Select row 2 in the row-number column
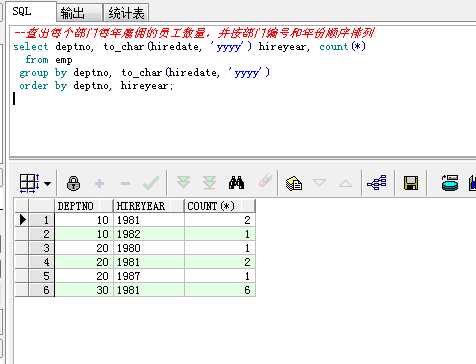The image size is (476, 364). (41, 234)
